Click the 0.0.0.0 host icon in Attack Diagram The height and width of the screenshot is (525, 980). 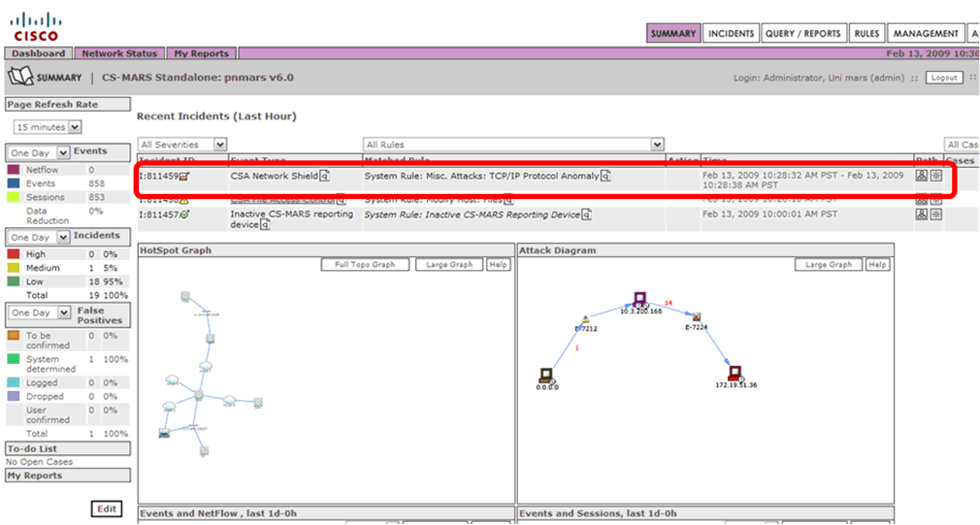[x=546, y=375]
